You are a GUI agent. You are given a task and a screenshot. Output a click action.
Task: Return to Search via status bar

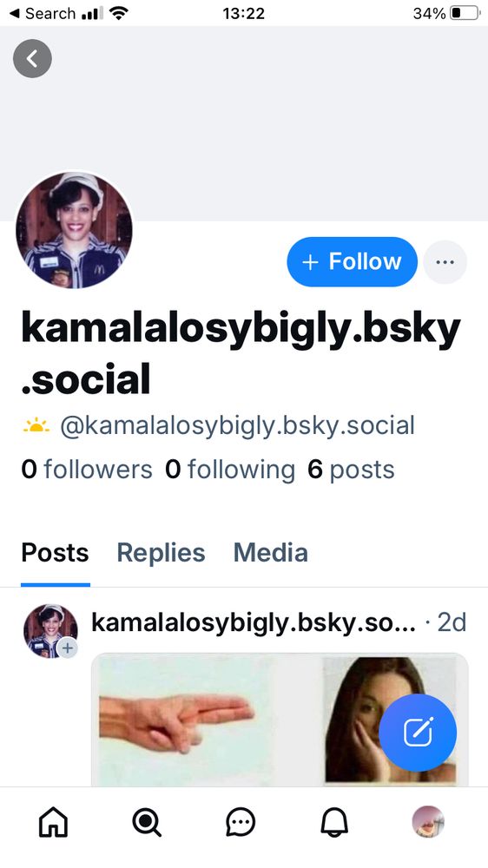click(42, 13)
